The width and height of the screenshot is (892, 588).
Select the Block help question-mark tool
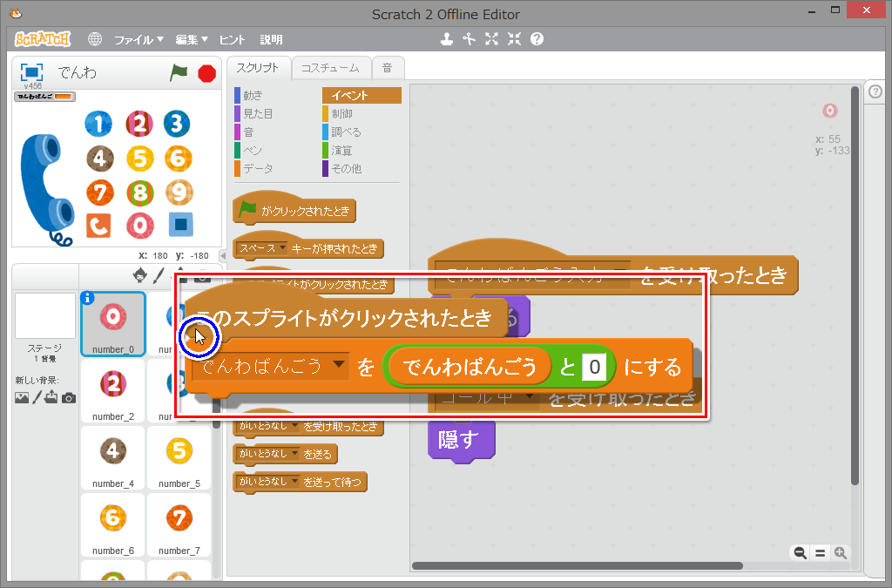click(x=537, y=38)
